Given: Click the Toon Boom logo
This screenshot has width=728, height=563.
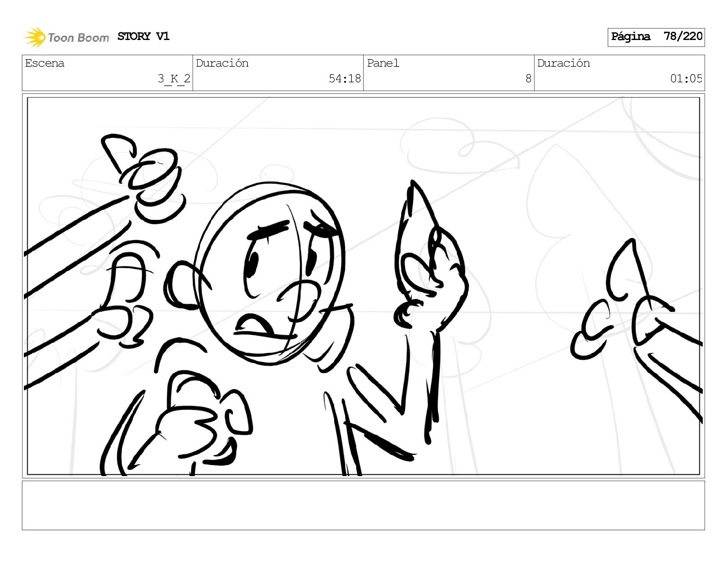Looking at the screenshot, I should coord(67,37).
